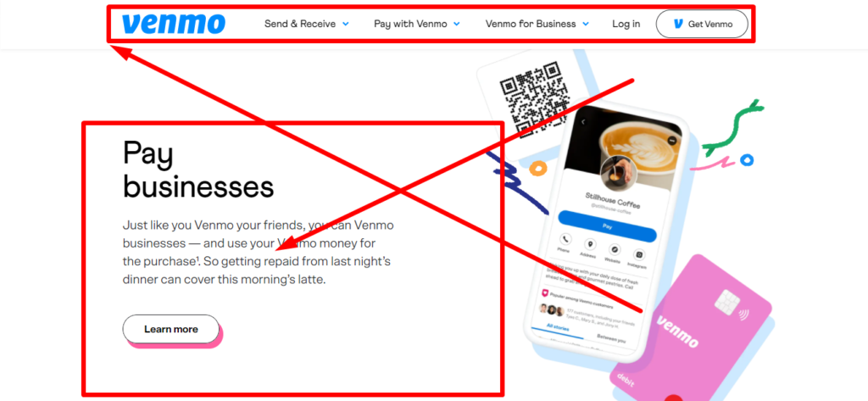Click the pink Venmo debit card

click(692, 332)
